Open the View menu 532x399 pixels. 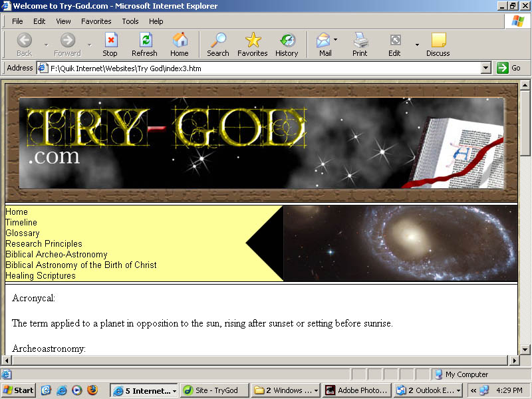pos(63,21)
